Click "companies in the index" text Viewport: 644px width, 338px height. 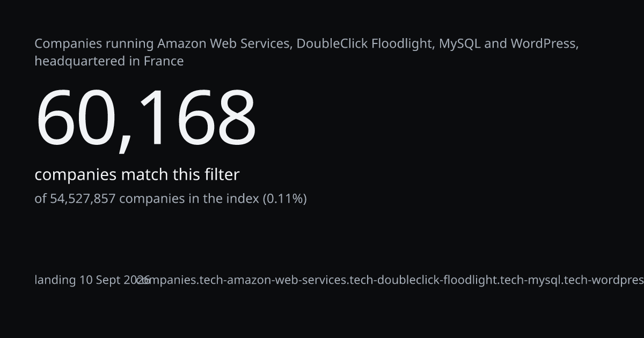coord(189,199)
